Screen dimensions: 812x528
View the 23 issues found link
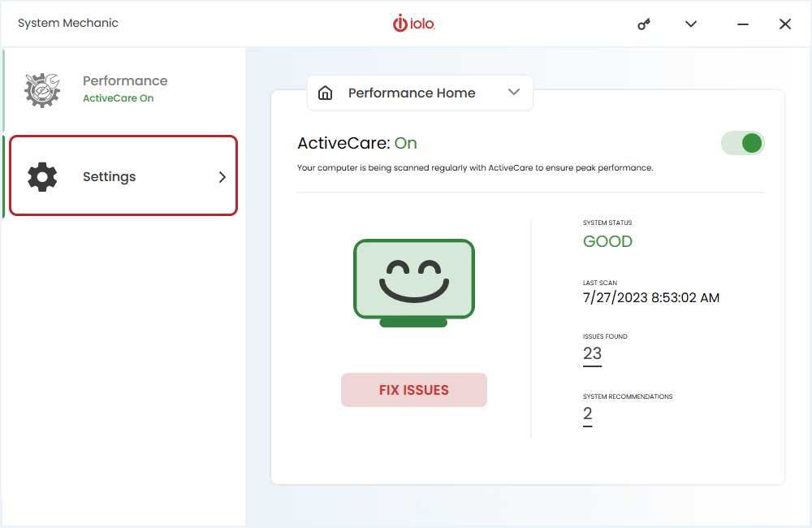pyautogui.click(x=592, y=354)
